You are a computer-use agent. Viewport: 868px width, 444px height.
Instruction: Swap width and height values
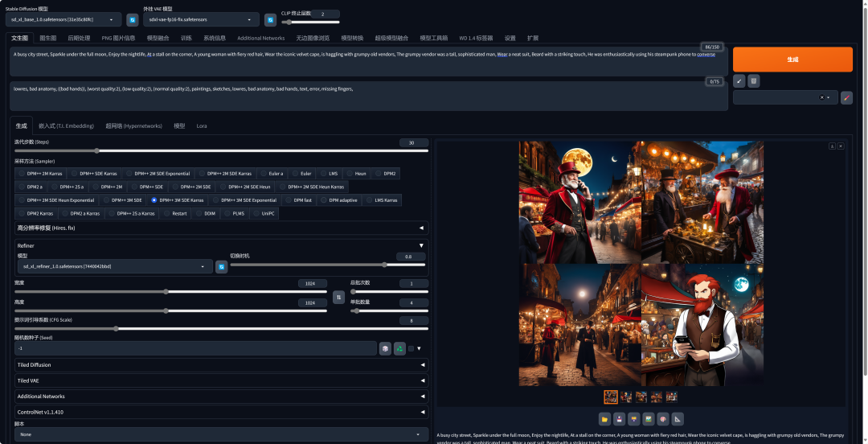click(x=339, y=297)
